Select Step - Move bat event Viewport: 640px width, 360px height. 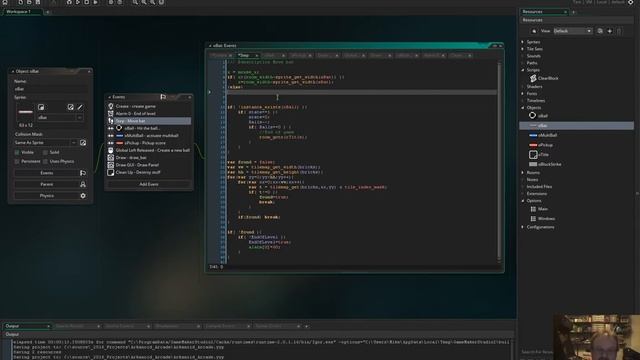point(149,121)
